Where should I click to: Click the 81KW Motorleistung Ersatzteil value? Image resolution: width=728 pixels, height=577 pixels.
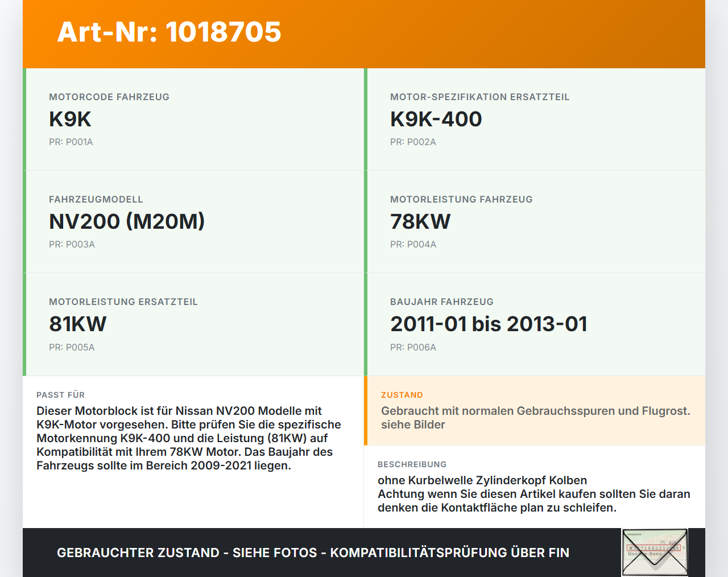(78, 324)
